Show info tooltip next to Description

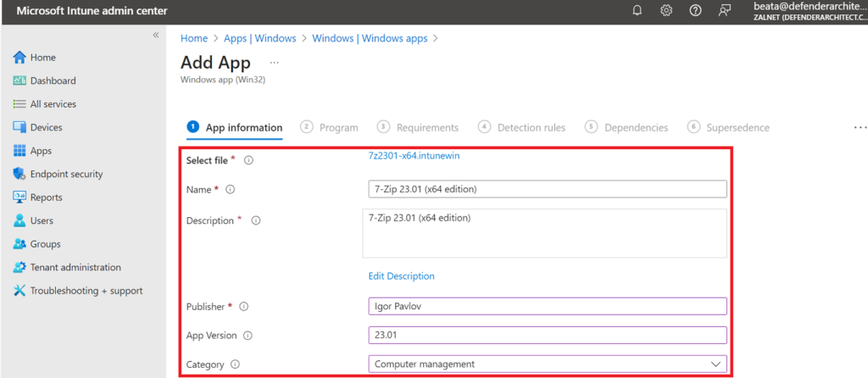tap(256, 220)
